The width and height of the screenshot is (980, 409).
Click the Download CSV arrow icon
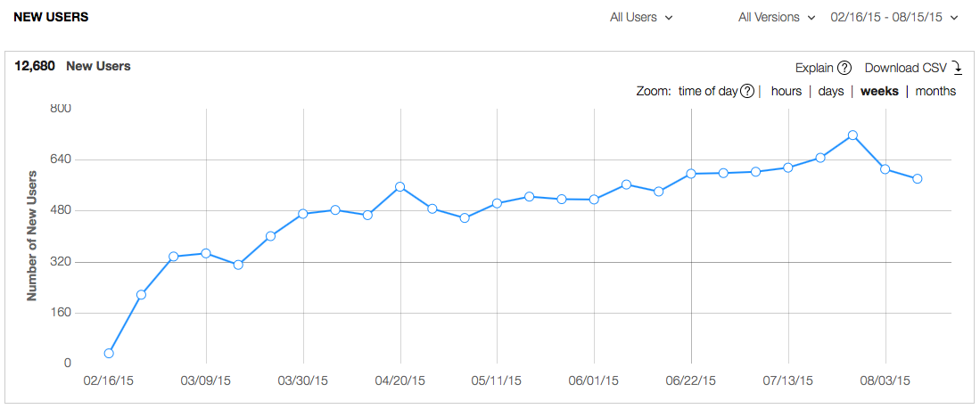tap(957, 68)
